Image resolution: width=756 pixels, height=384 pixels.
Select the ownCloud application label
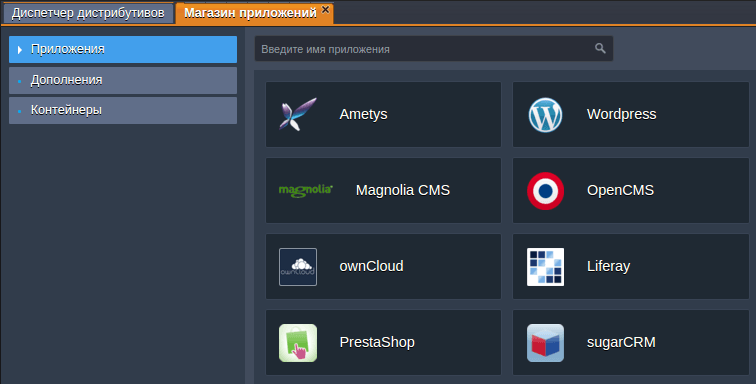[x=371, y=266]
